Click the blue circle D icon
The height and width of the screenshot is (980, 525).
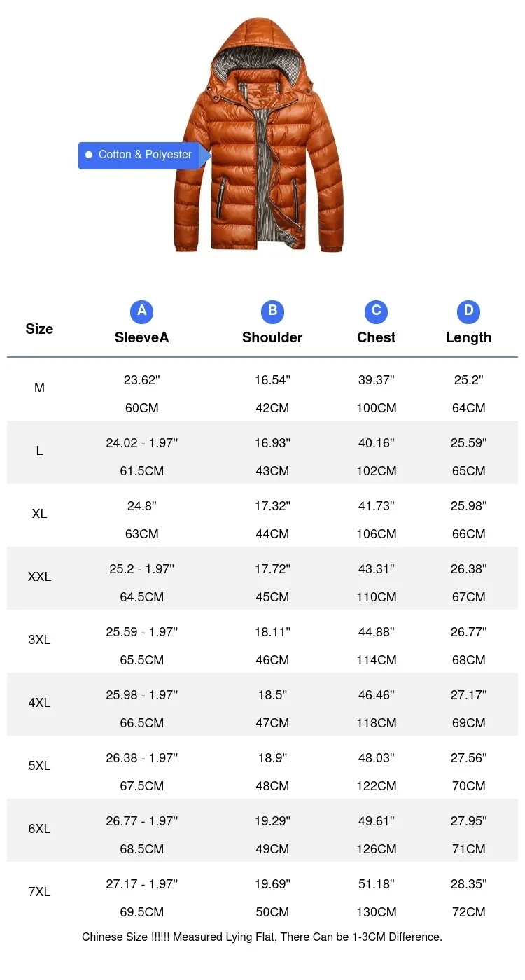click(x=468, y=311)
